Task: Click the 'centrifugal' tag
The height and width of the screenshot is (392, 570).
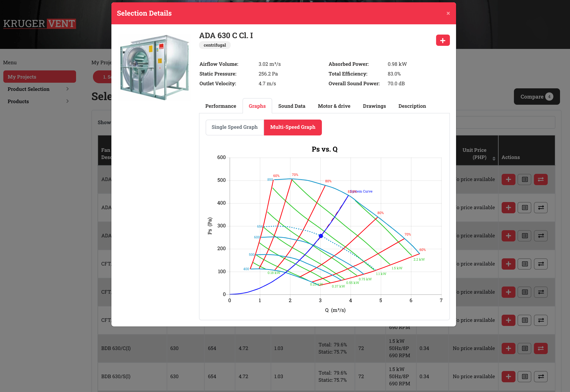Action: (x=215, y=45)
